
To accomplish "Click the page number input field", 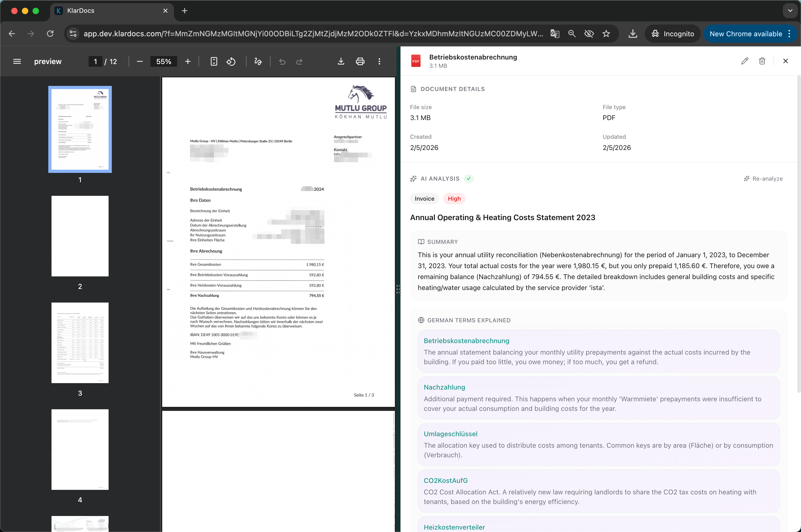I will (x=95, y=61).
